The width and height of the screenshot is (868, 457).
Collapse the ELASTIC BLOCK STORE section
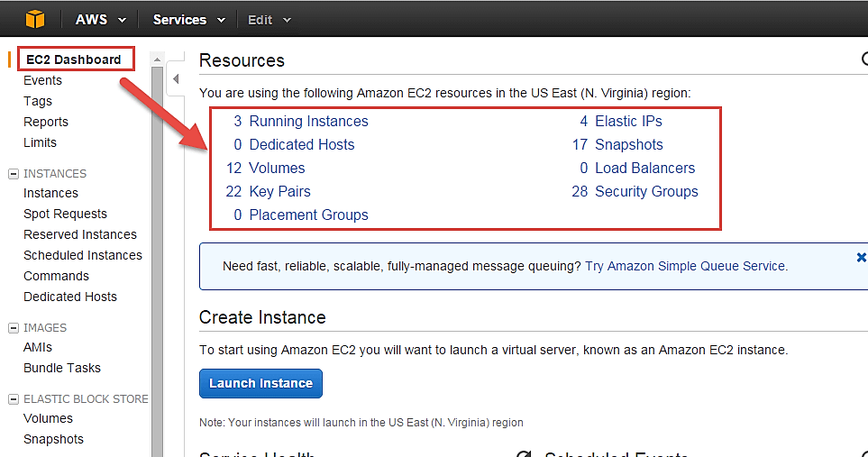(x=14, y=399)
